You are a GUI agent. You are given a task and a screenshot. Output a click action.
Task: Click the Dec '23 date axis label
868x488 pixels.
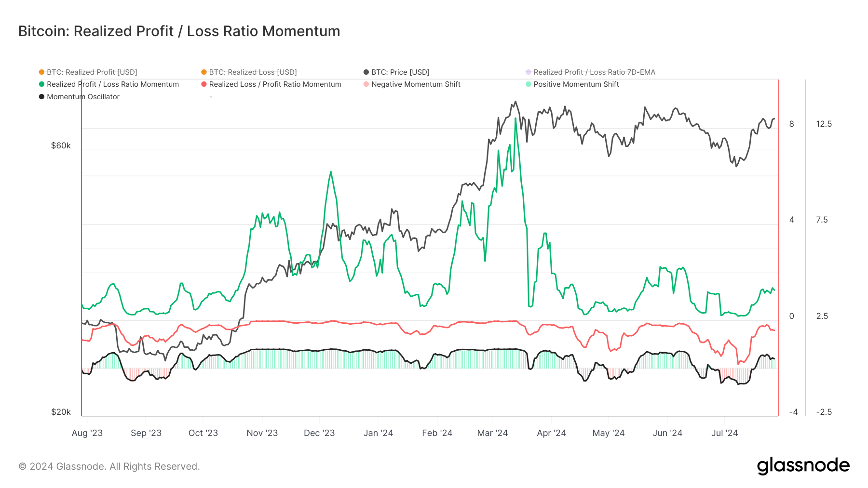[x=319, y=433]
